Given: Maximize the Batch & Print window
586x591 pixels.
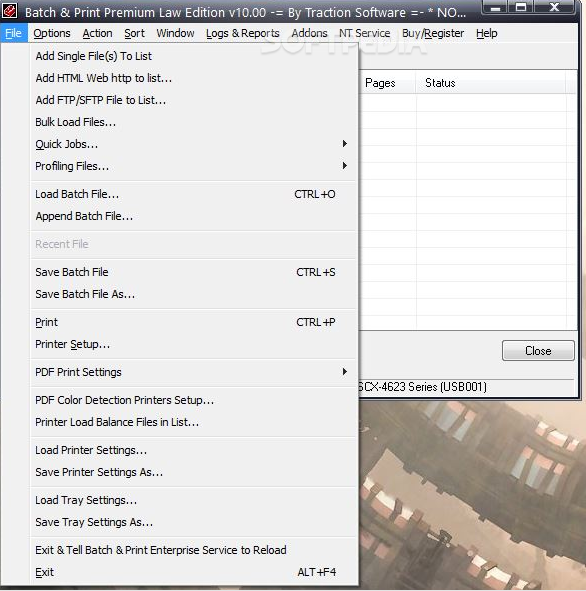Looking at the screenshot, I should (x=521, y=7).
